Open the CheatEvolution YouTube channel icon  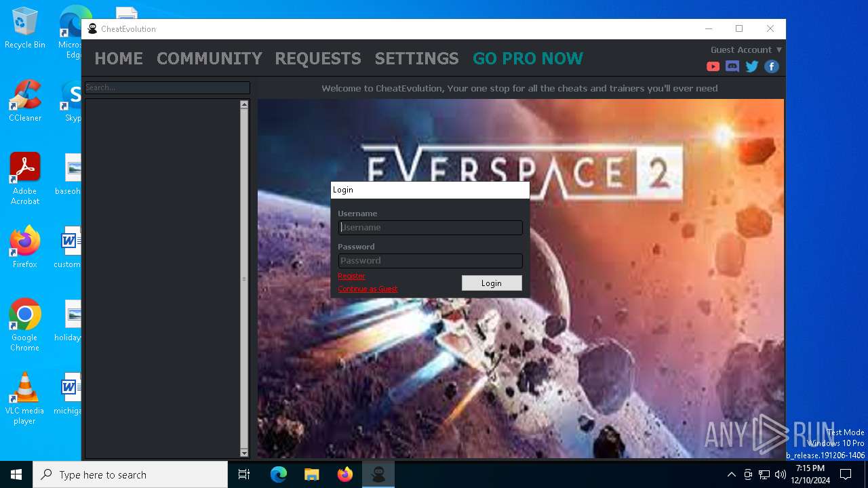(x=713, y=66)
